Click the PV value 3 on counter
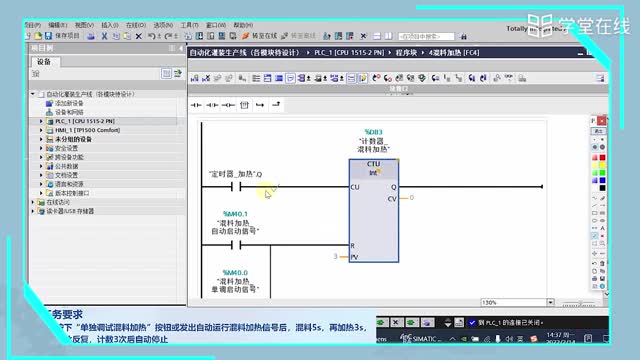The image size is (640, 360). pos(336,256)
